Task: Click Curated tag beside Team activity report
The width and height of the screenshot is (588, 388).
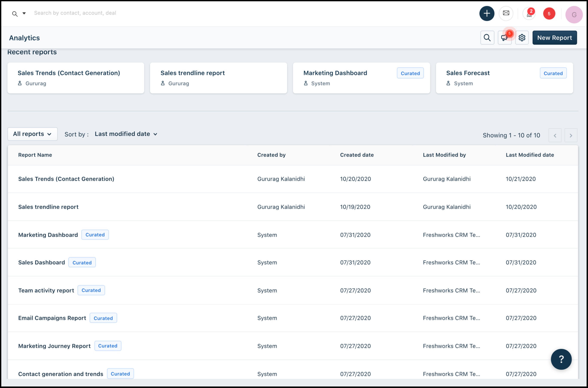Action: click(x=91, y=290)
